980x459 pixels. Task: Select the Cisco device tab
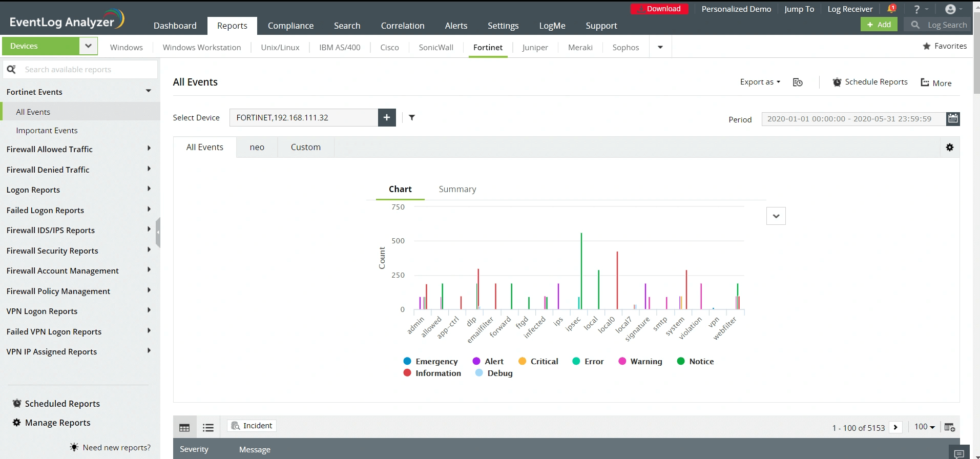[389, 47]
